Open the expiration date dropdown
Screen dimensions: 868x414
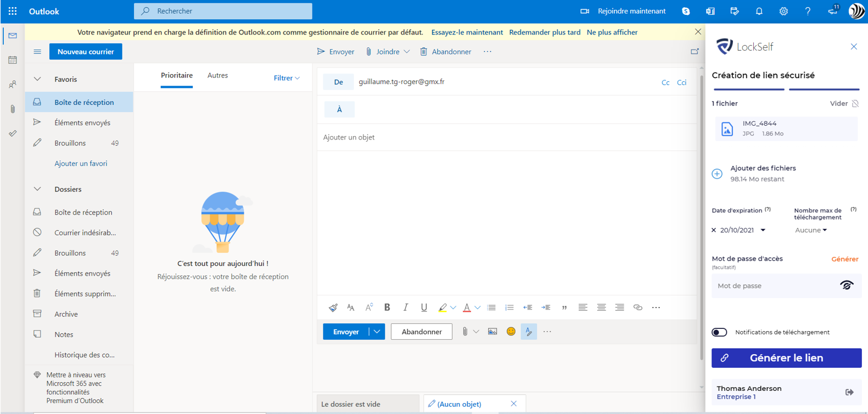pos(763,230)
